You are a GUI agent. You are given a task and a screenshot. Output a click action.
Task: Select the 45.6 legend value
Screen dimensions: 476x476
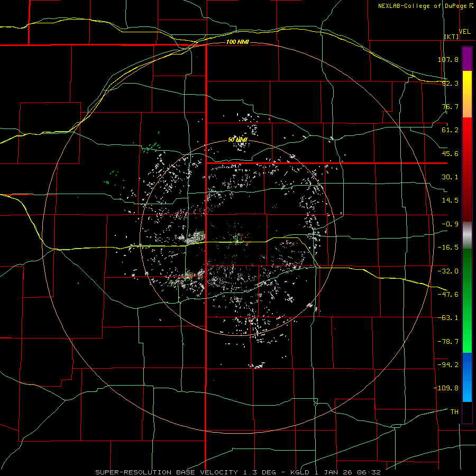click(x=450, y=153)
